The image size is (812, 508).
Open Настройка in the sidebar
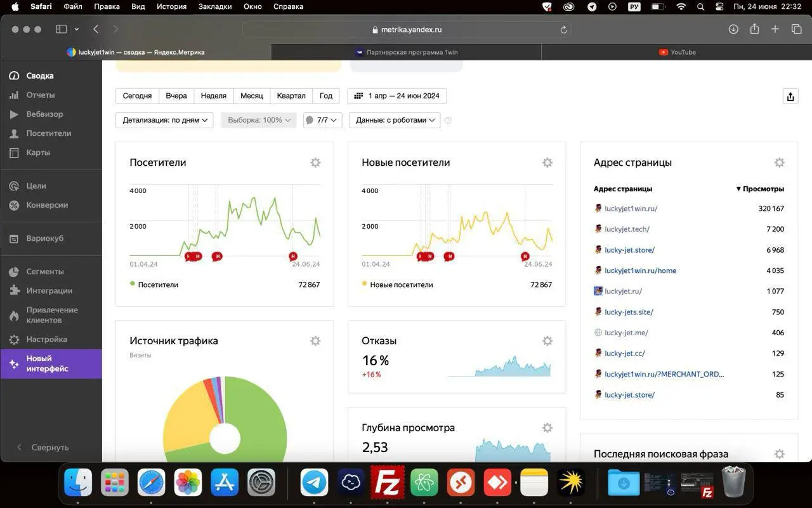click(x=46, y=339)
